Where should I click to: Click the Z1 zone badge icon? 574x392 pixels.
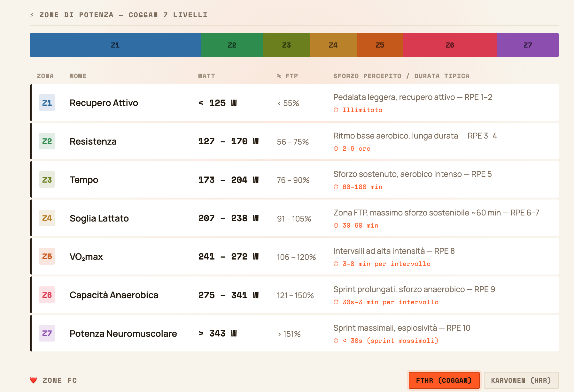[47, 103]
